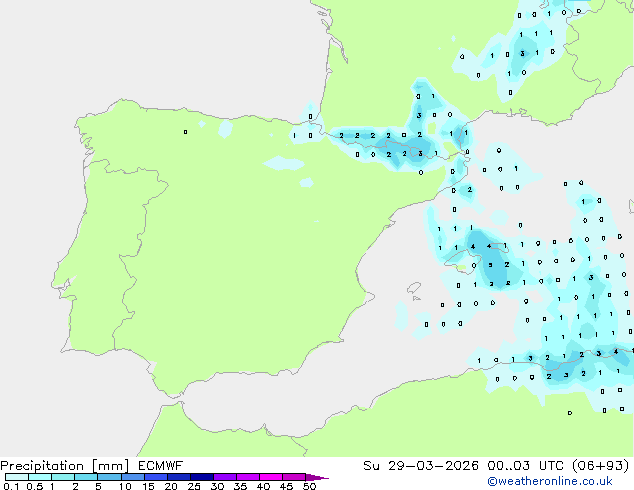Select the 25–30 mm dark blue legend swatch
This screenshot has width=634, height=490.
tap(201, 477)
